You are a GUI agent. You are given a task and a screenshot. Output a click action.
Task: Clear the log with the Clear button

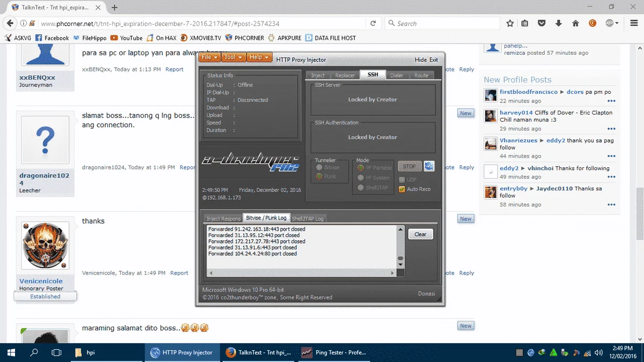point(420,234)
